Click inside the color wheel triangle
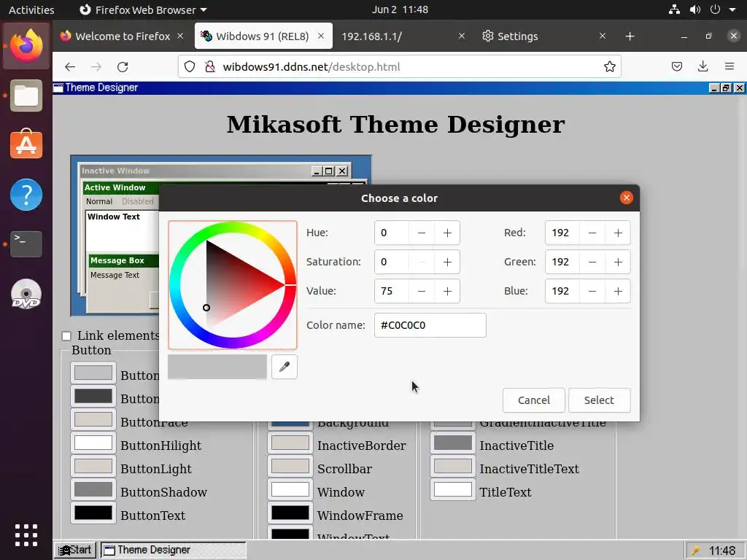This screenshot has width=747, height=560. (233, 285)
